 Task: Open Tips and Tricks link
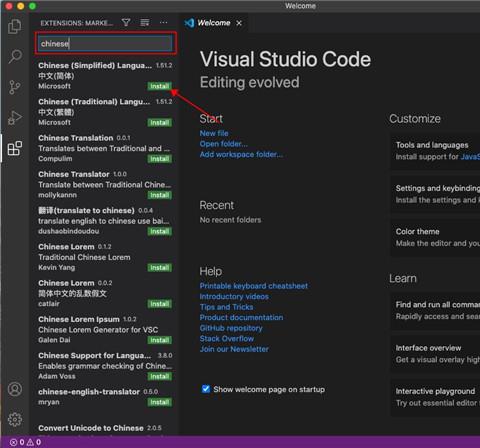pos(226,307)
